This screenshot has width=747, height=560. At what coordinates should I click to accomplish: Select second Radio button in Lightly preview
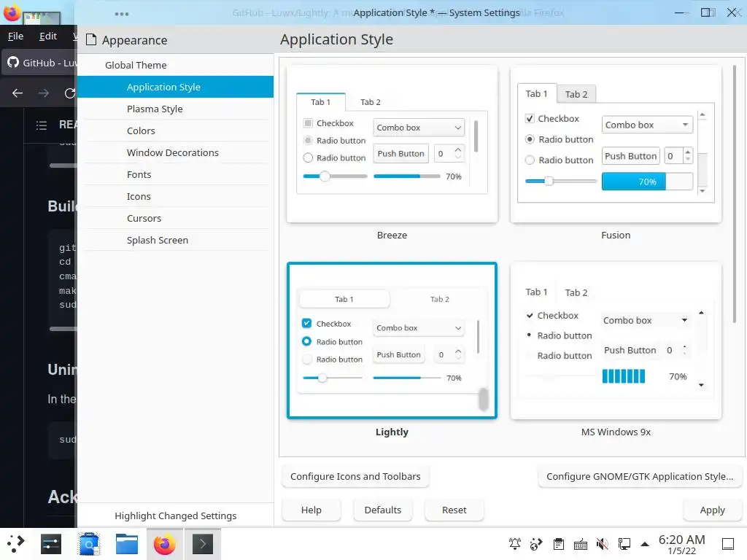(x=307, y=359)
